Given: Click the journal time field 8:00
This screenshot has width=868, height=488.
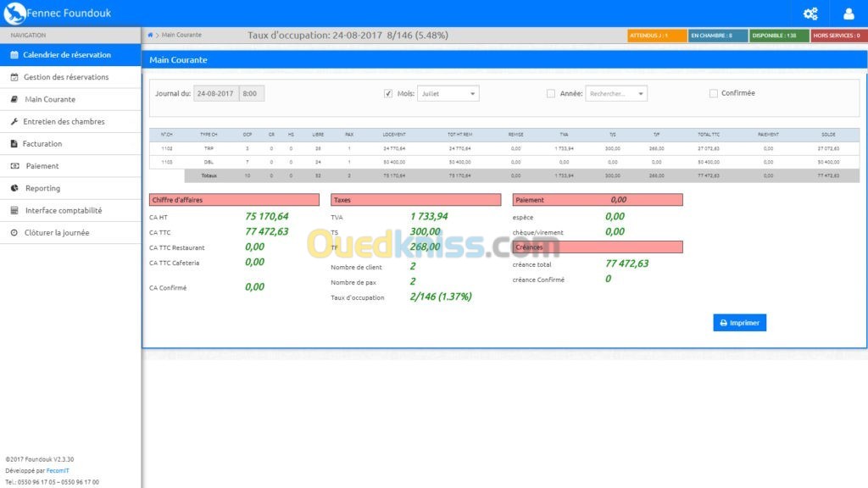Looking at the screenshot, I should click(251, 93).
